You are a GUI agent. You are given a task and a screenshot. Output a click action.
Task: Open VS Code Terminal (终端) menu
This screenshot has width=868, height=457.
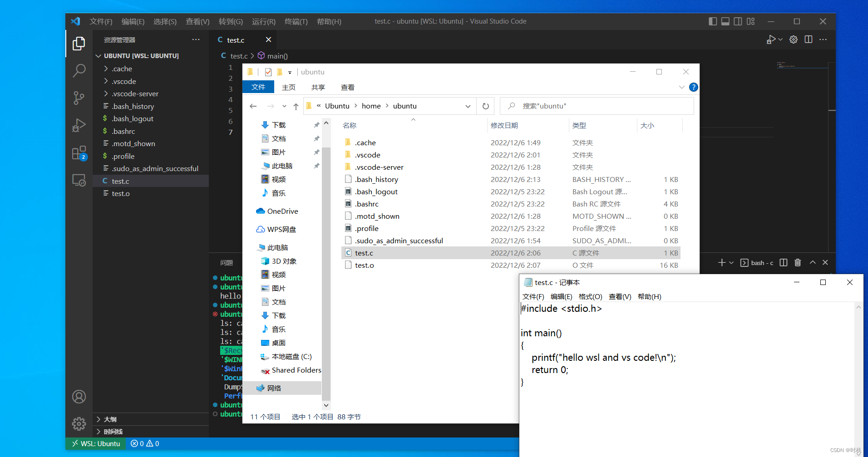coord(296,21)
